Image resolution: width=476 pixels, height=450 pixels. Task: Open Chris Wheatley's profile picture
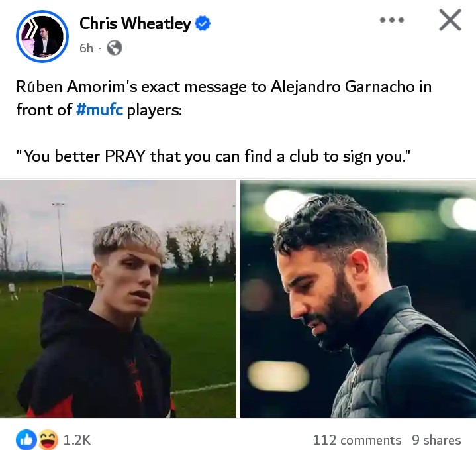(x=42, y=36)
